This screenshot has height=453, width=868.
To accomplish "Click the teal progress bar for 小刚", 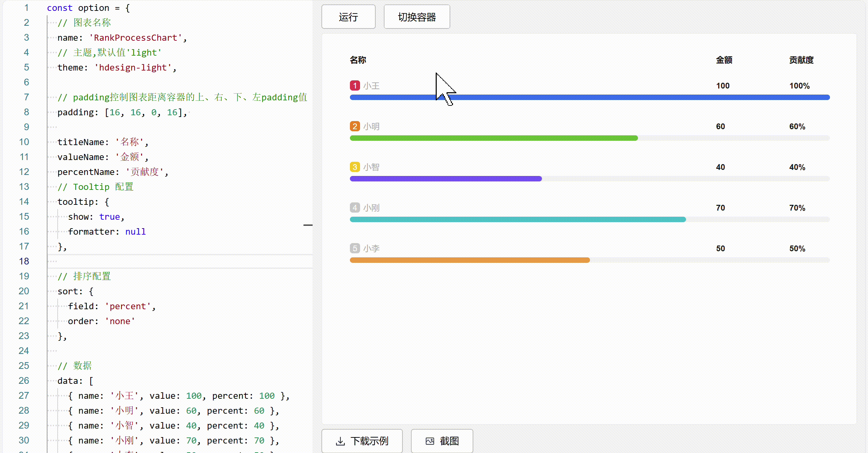I will click(x=517, y=220).
